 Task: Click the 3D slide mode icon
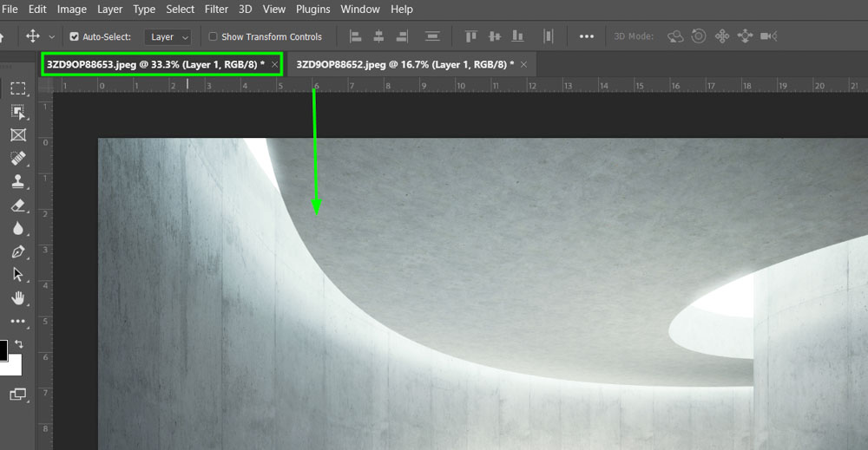[745, 36]
